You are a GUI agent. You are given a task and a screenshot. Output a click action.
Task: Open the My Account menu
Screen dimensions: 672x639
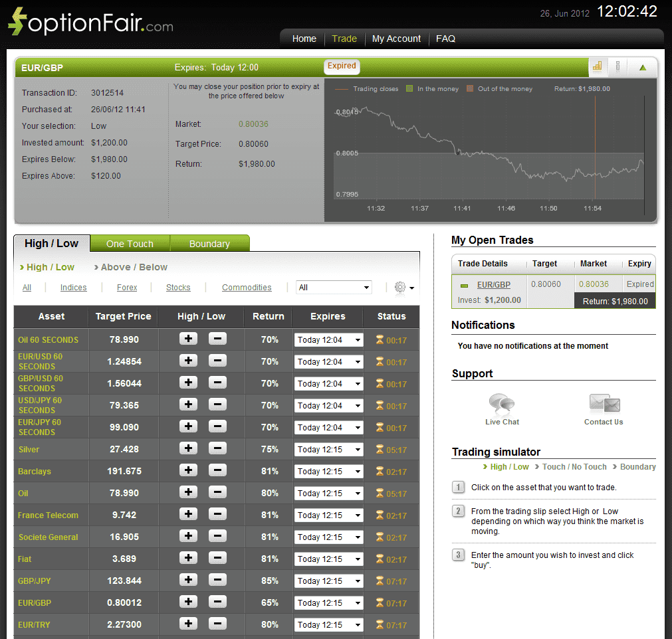(396, 39)
